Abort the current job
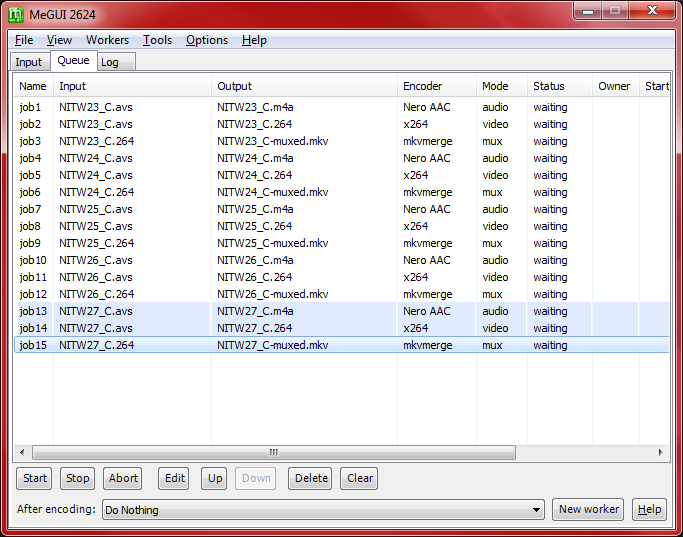Viewport: 683px width, 537px height. (x=123, y=478)
